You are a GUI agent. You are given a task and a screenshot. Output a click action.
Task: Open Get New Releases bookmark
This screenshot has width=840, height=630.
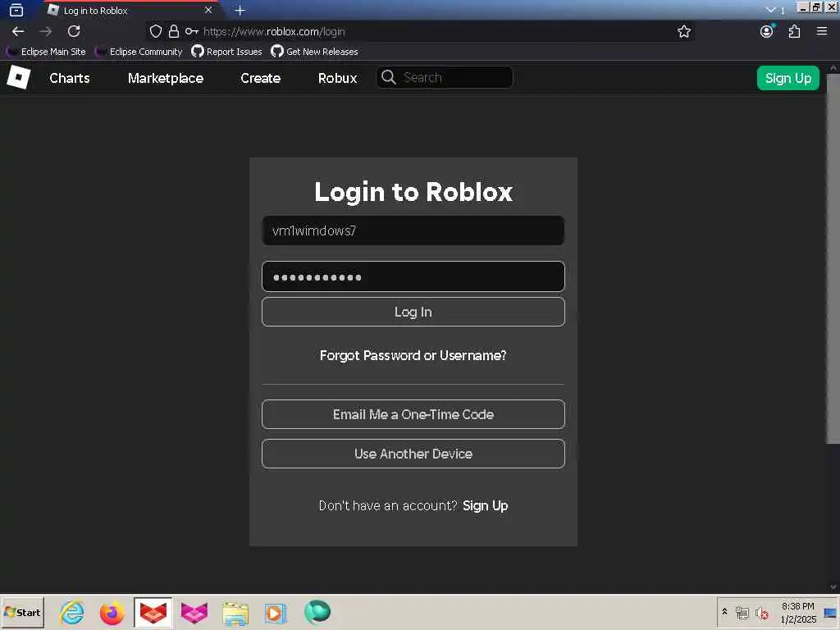(314, 52)
